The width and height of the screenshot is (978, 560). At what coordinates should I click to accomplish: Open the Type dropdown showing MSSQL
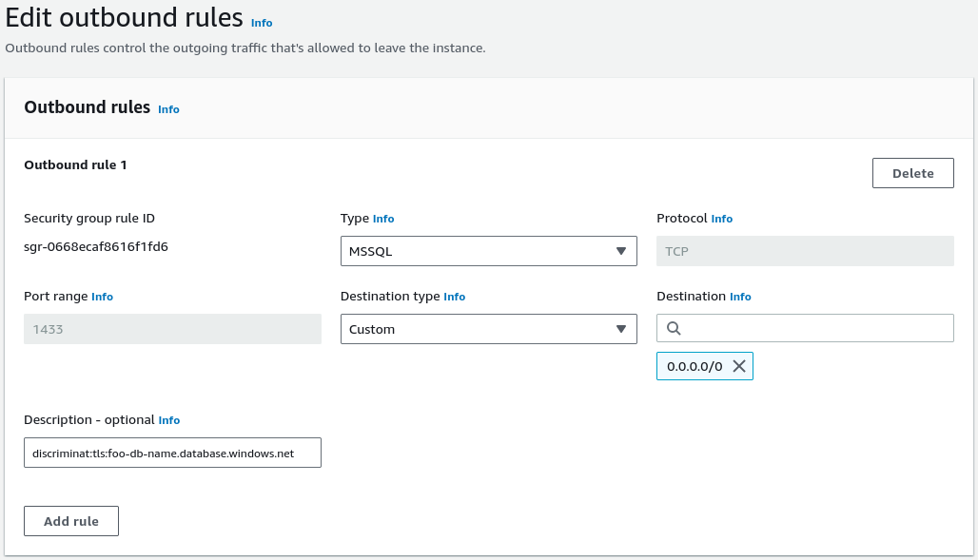488,251
